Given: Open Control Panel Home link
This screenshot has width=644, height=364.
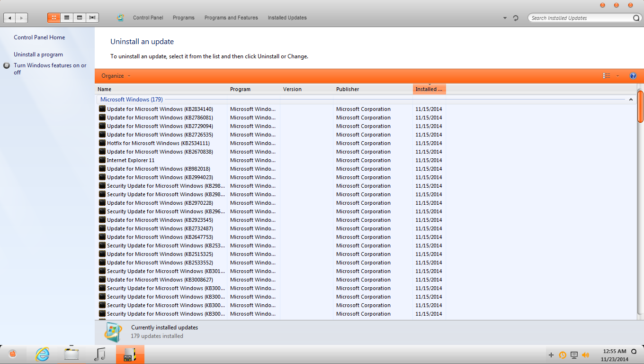Looking at the screenshot, I should point(39,37).
